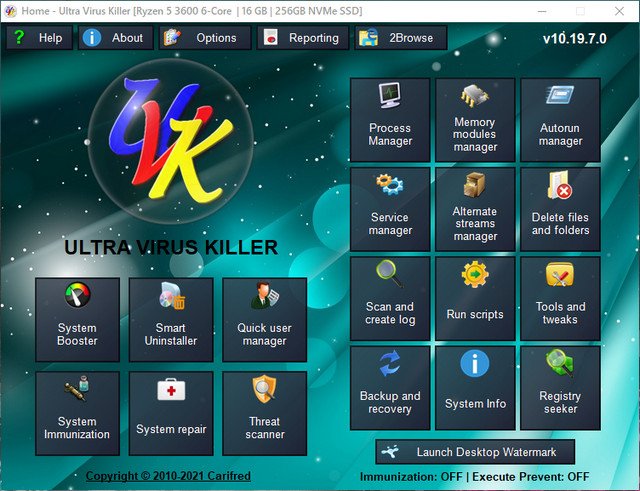Image resolution: width=640 pixels, height=491 pixels.
Task: Launch Memory modules manager
Action: point(475,119)
